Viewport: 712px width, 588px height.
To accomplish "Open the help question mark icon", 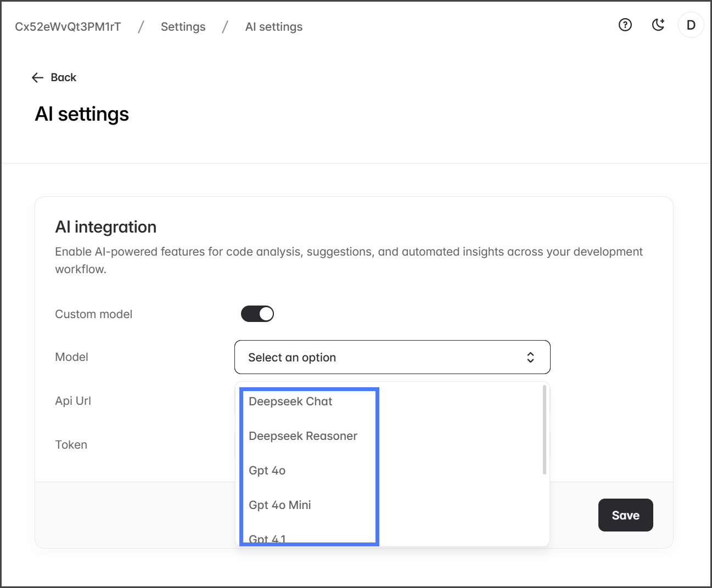I will pyautogui.click(x=625, y=25).
